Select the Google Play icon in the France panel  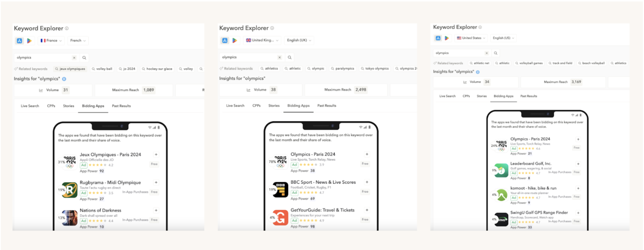click(29, 41)
